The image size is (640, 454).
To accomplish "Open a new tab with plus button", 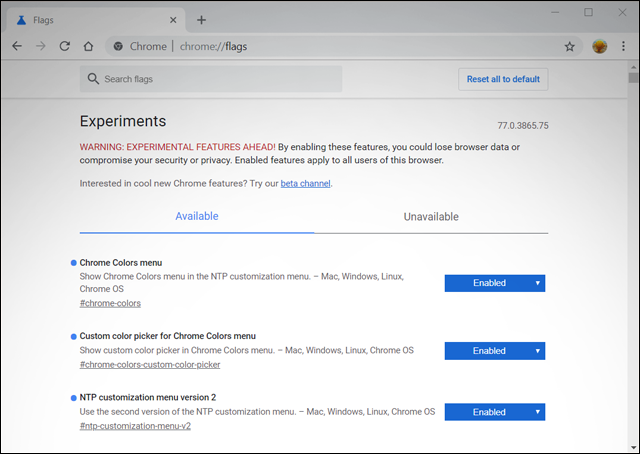I will tap(201, 20).
